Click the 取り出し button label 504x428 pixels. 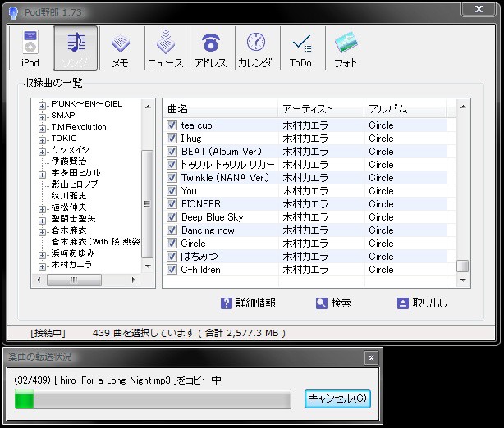(x=430, y=303)
